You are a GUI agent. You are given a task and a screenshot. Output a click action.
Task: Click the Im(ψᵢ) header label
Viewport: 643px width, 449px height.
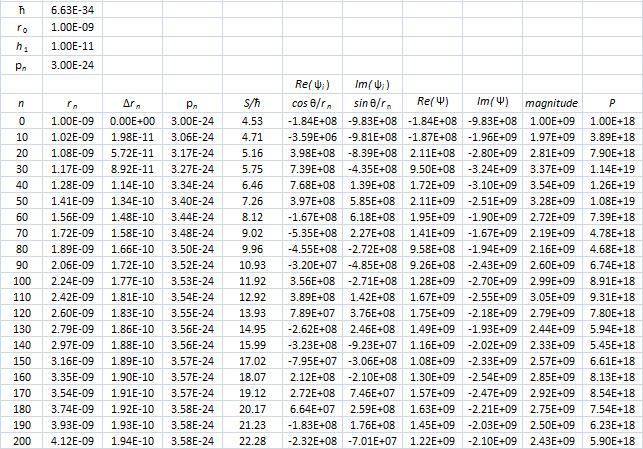(x=371, y=83)
